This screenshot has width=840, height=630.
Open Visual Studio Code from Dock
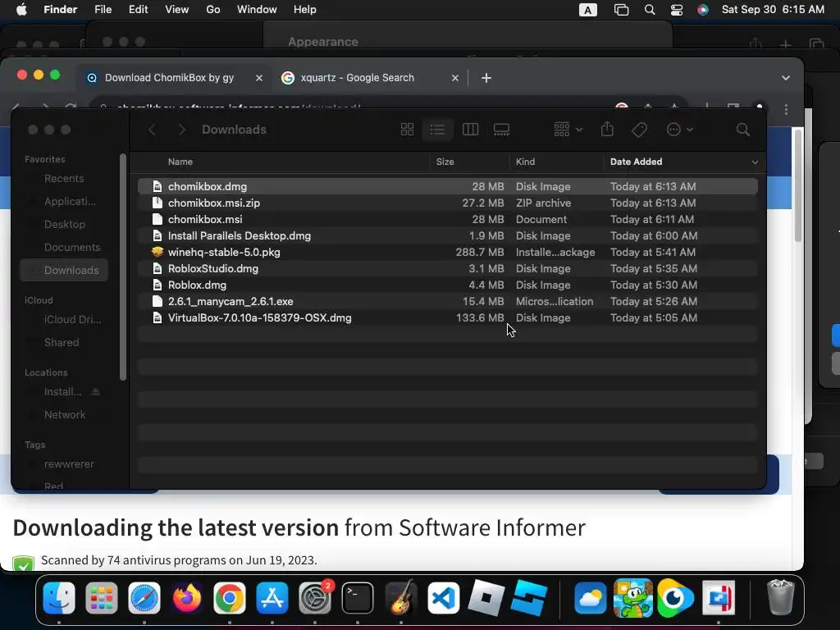point(444,598)
